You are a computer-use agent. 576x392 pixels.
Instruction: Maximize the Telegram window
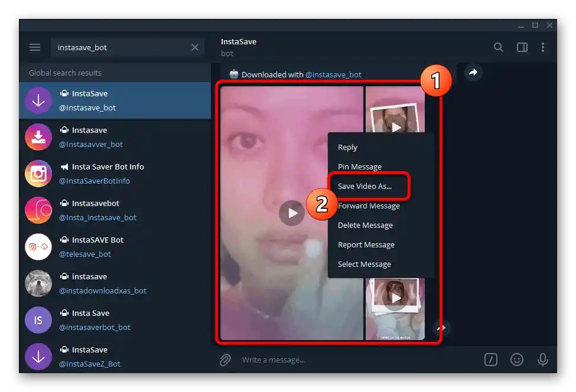click(x=535, y=25)
